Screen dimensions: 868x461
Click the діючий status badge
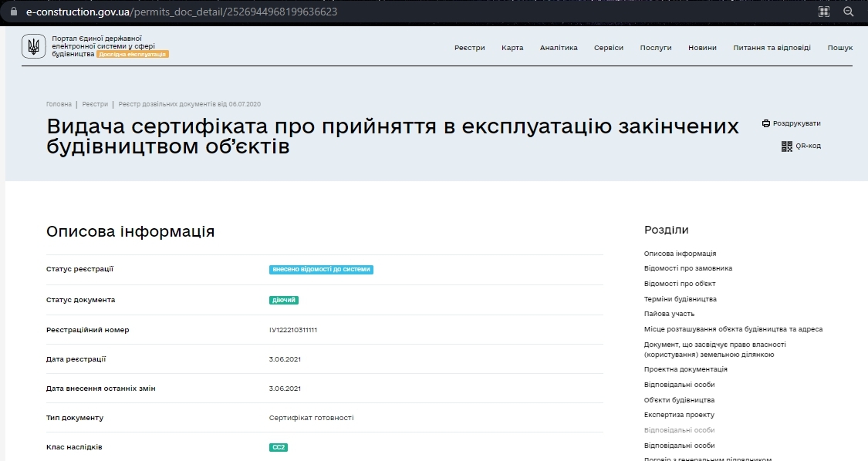point(284,300)
